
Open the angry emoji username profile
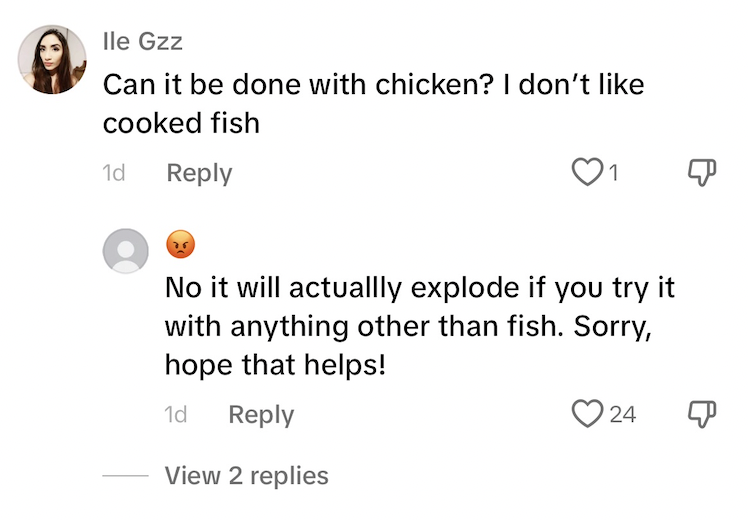coord(180,244)
